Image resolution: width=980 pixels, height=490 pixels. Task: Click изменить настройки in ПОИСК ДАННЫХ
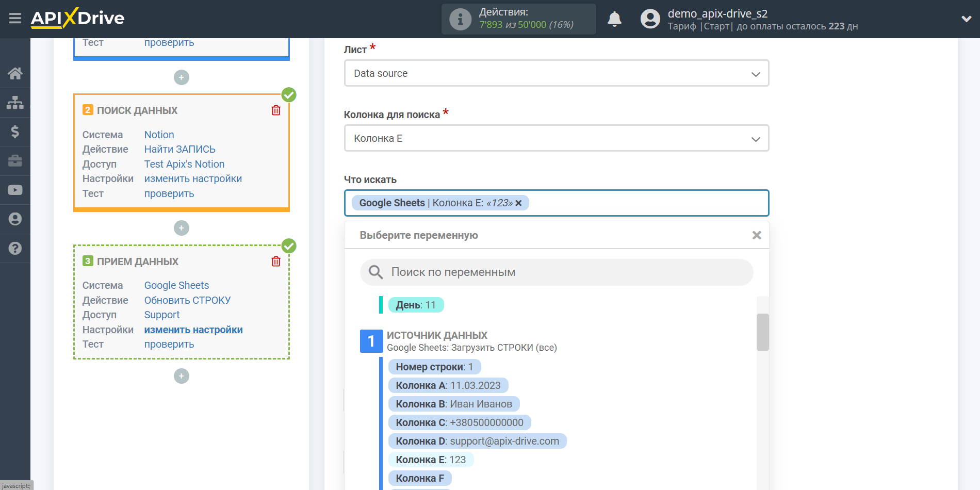(x=193, y=178)
